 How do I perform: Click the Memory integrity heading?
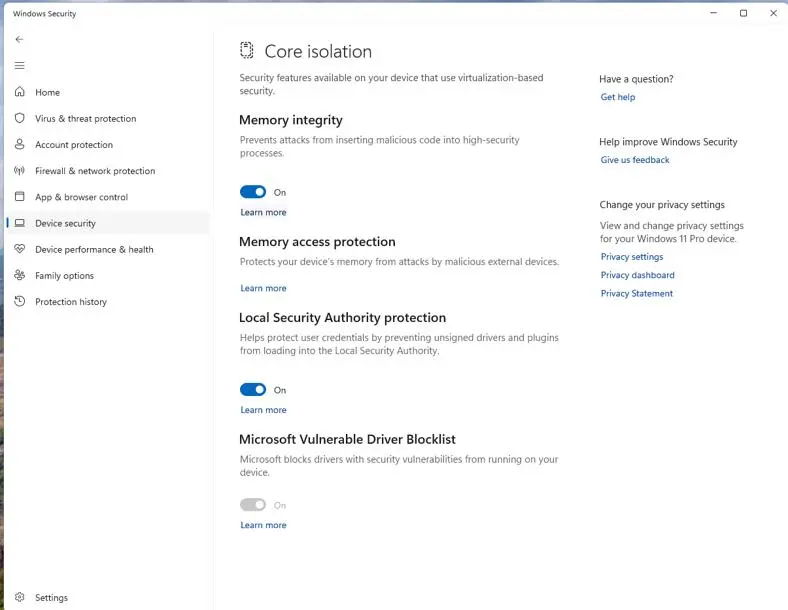click(x=290, y=120)
